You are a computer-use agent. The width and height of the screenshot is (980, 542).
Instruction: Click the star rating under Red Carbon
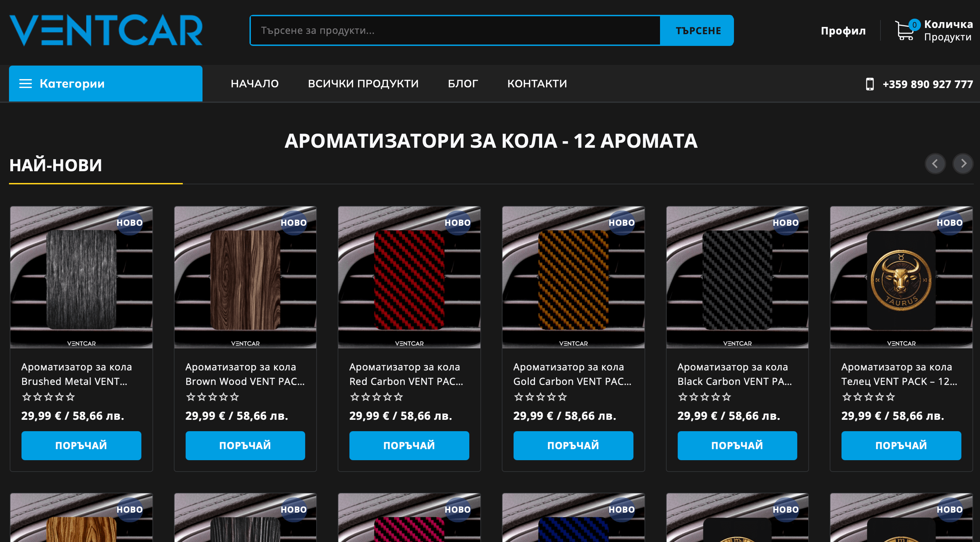click(376, 397)
